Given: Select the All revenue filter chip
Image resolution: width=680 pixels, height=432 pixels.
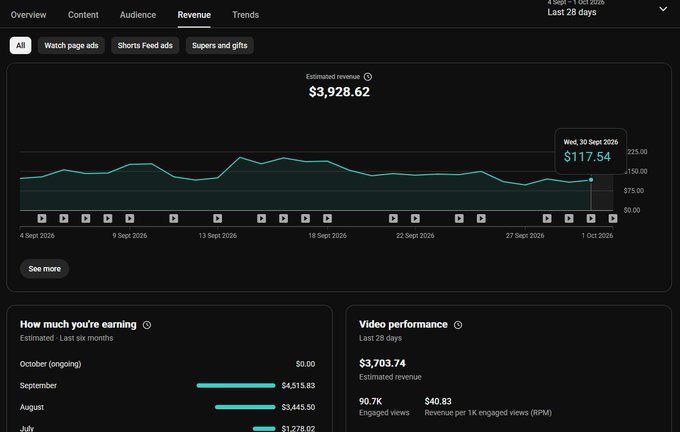Looking at the screenshot, I should 20,46.
